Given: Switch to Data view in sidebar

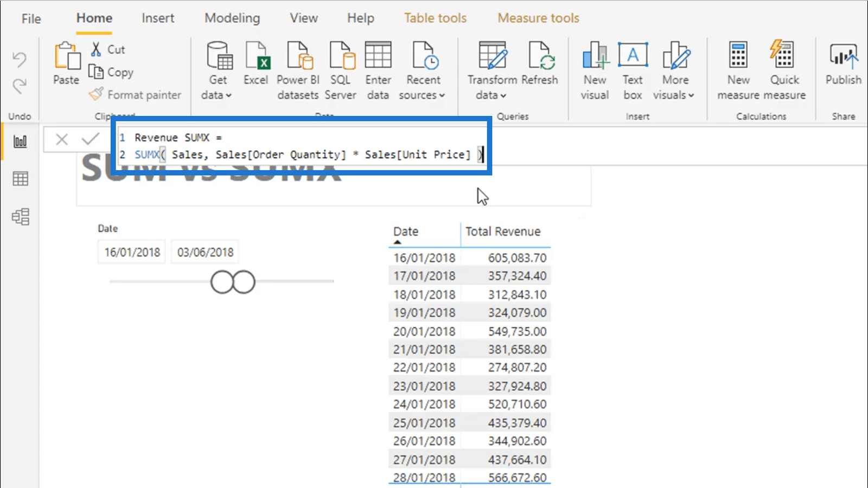Looking at the screenshot, I should tap(20, 178).
